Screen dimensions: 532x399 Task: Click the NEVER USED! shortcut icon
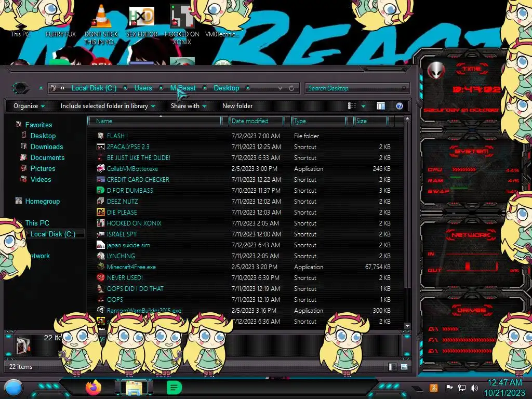click(100, 277)
